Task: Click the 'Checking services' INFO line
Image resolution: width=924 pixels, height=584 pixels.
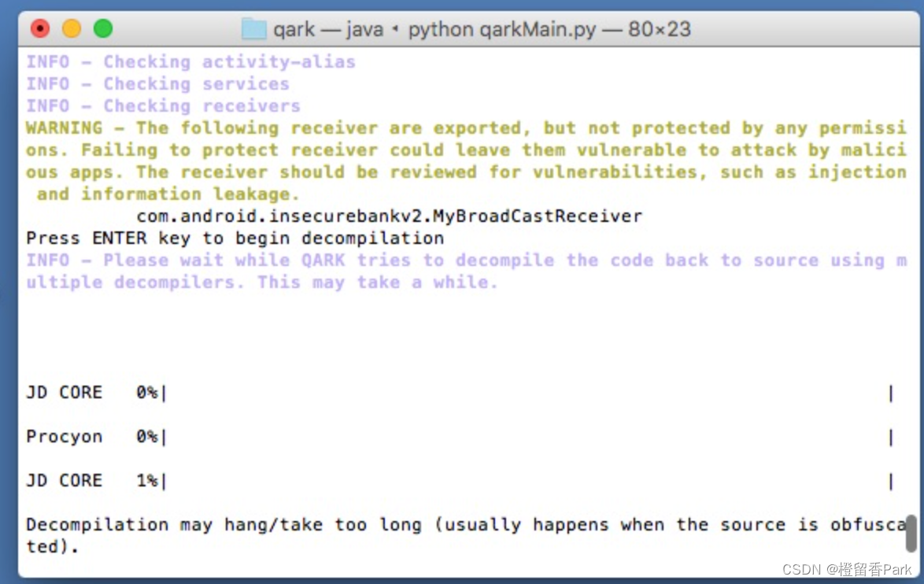Action: 157,83
